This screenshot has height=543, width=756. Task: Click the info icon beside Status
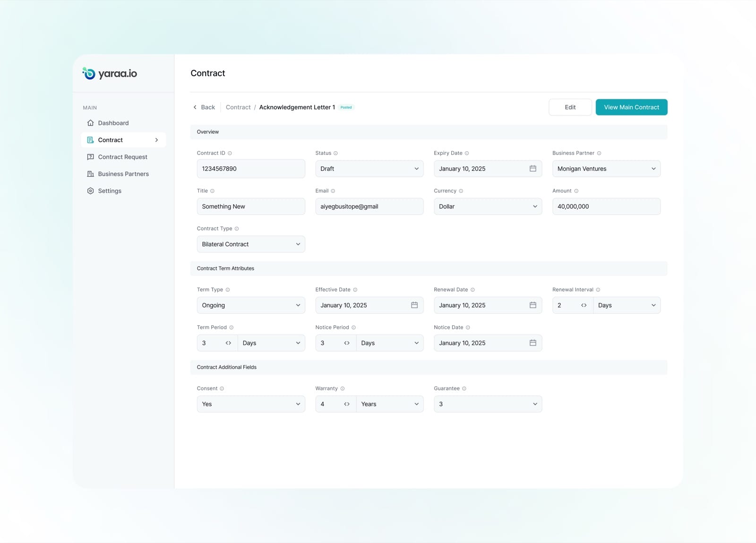tap(335, 153)
